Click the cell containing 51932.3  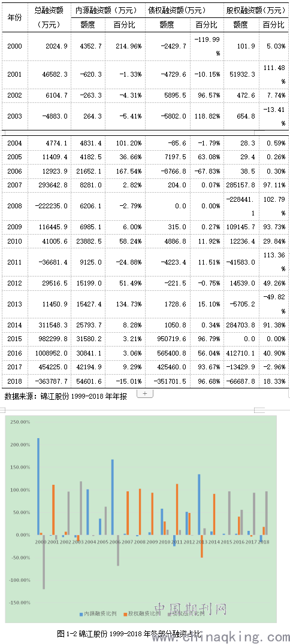(241, 74)
